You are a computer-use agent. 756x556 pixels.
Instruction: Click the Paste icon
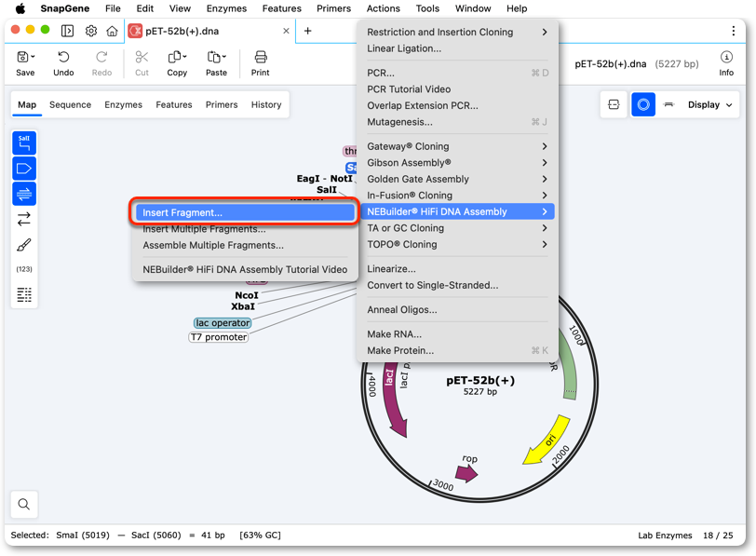point(213,58)
